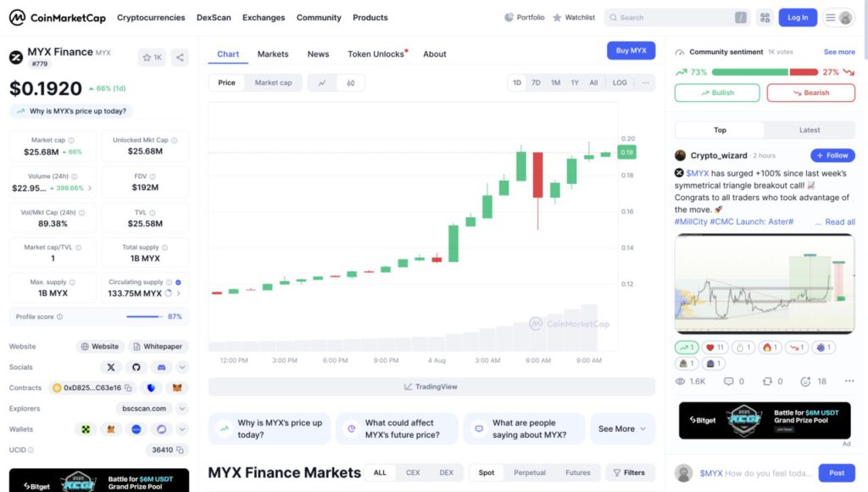Copy the UCID 36410
This screenshot has width=868, height=492.
tap(180, 450)
